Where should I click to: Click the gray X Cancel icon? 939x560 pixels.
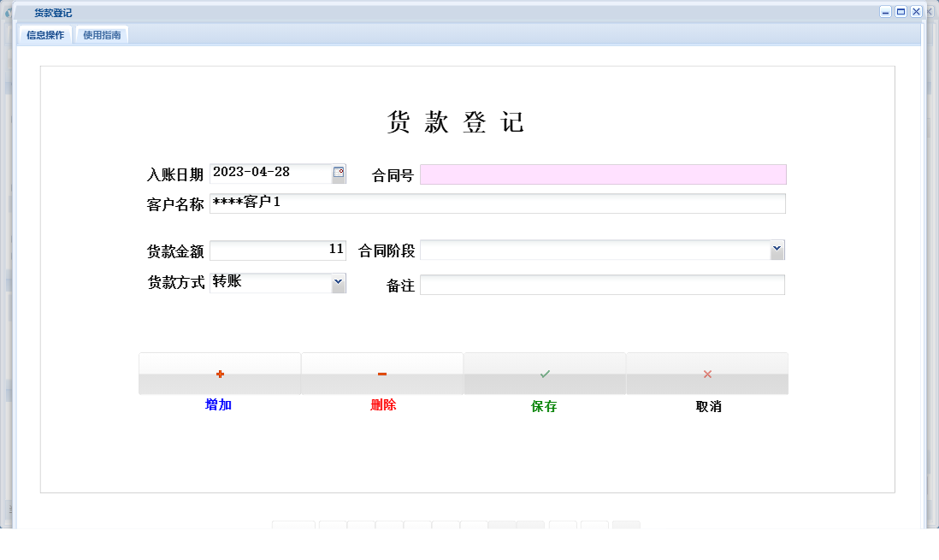706,373
